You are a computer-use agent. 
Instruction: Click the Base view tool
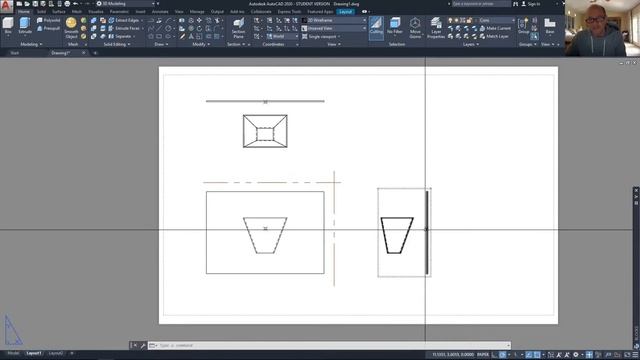[x=550, y=26]
